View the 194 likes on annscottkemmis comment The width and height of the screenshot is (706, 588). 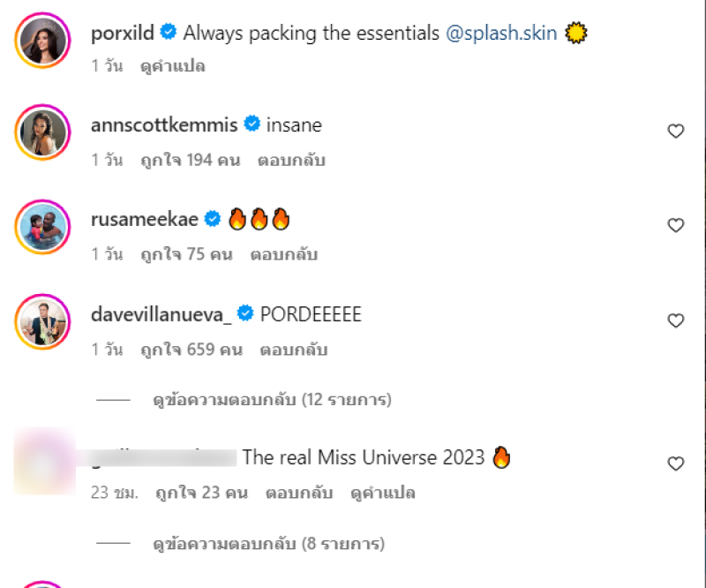[x=191, y=161]
